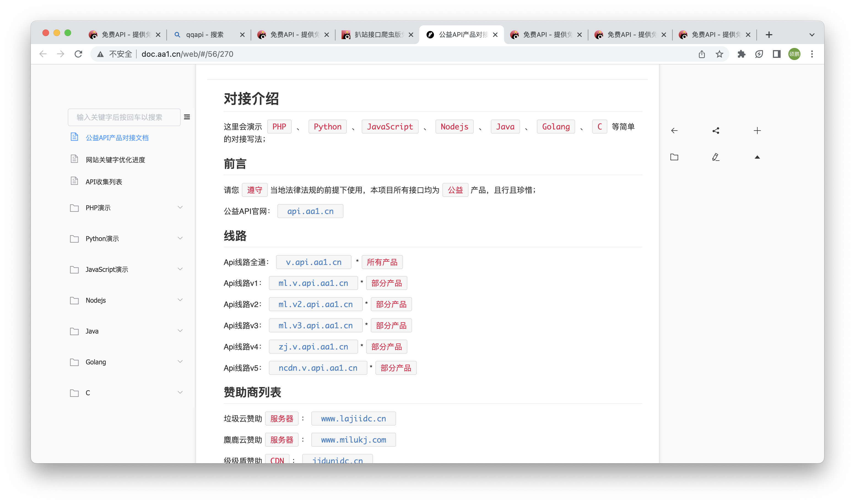
Task: Click the Python language tag
Action: tap(328, 127)
